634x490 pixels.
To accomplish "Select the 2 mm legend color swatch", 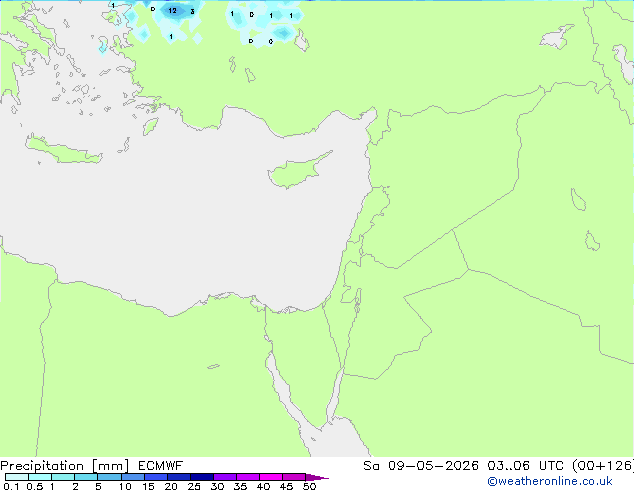I will tap(86, 477).
